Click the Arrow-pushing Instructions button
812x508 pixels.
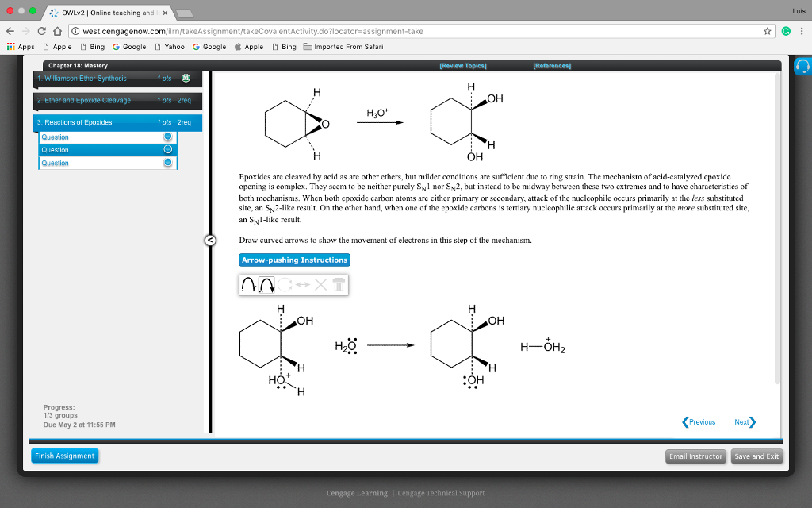click(x=294, y=260)
